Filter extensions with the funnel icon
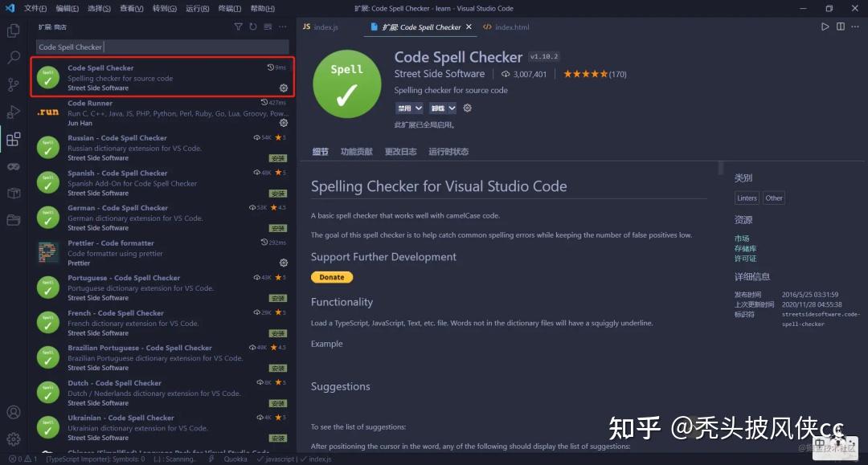The image size is (868, 465). click(x=238, y=27)
